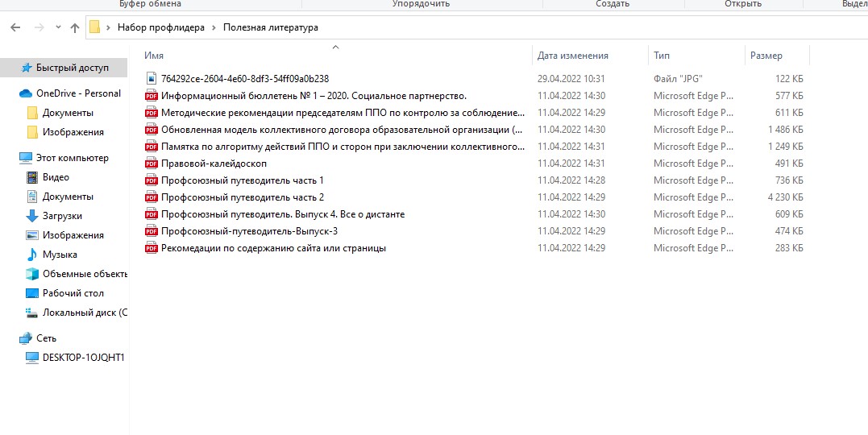The height and width of the screenshot is (435, 868).
Task: Sort by Размер column header
Action: pyautogui.click(x=766, y=56)
